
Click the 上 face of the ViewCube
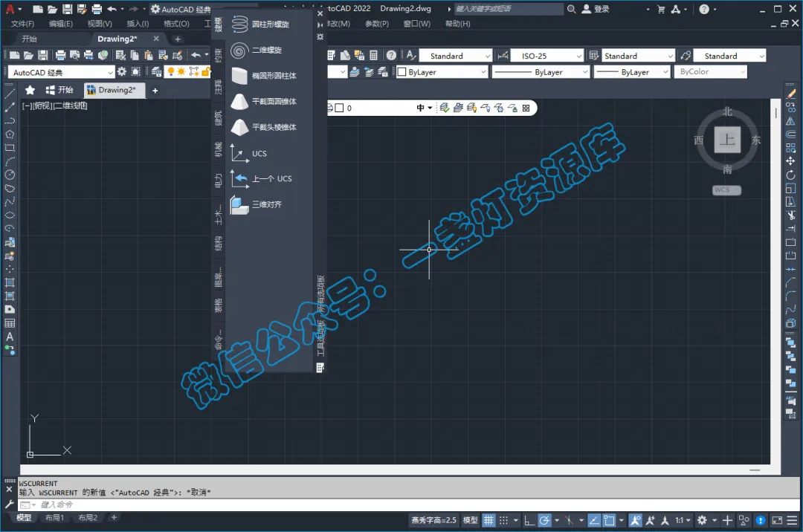click(x=727, y=140)
